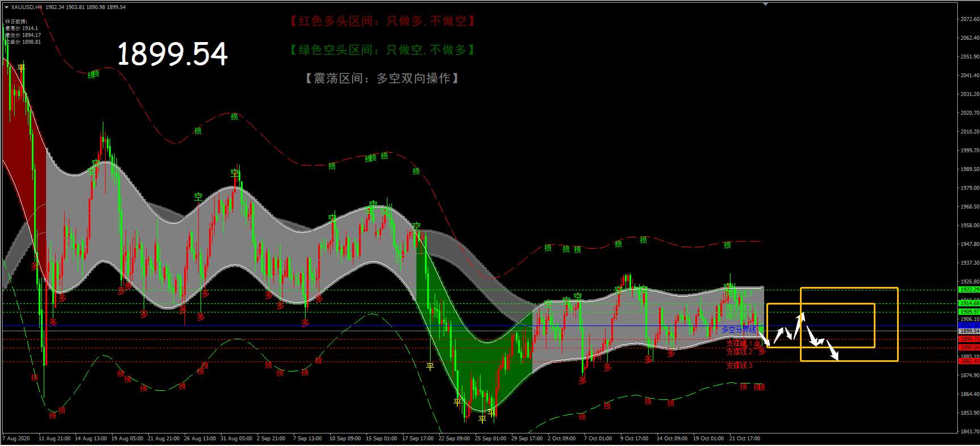This screenshot has height=446, width=980.
Task: Click the red 支撑线 2 label
Action: [739, 352]
